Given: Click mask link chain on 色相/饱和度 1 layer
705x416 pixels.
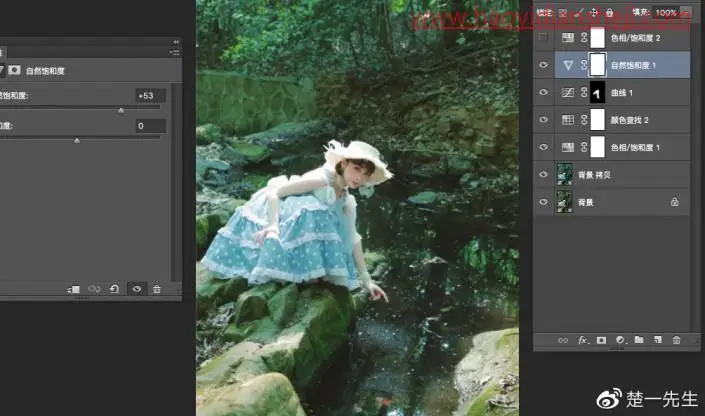Looking at the screenshot, I should click(584, 148).
